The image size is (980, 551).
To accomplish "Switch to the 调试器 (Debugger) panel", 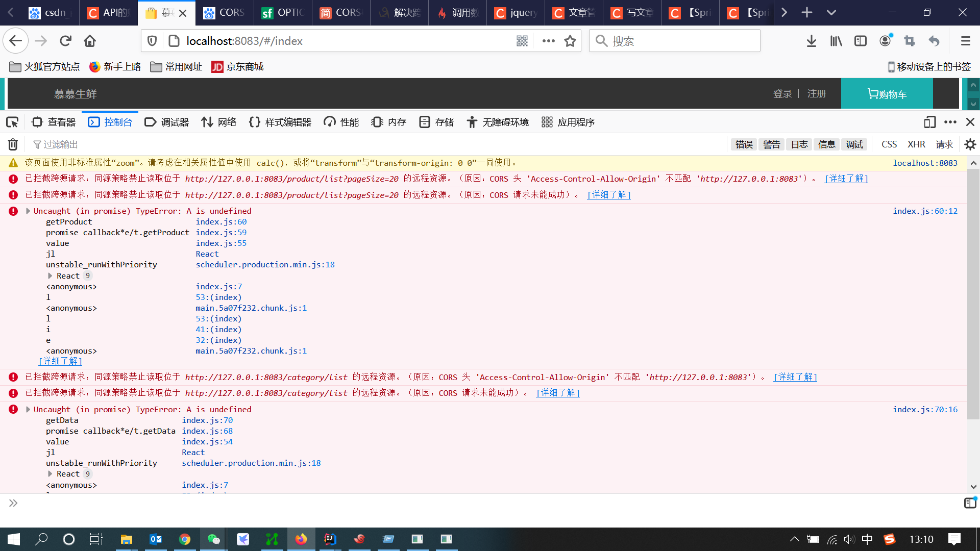I will pyautogui.click(x=166, y=122).
